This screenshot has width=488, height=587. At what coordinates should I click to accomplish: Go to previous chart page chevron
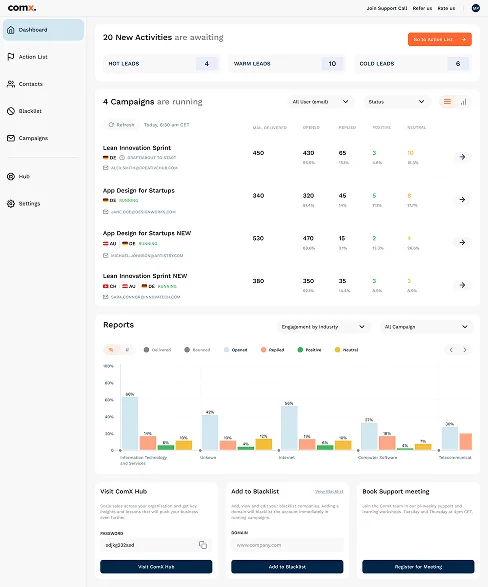tap(451, 350)
